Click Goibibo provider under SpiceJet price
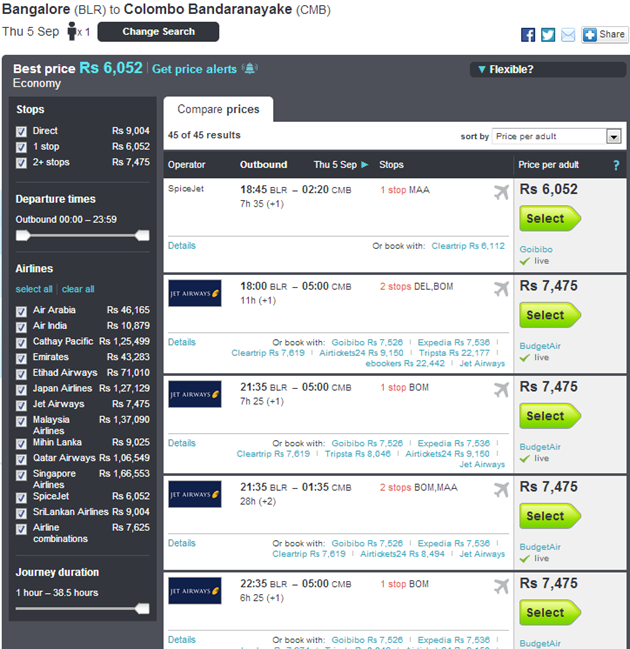This screenshot has height=649, width=630. tap(536, 249)
